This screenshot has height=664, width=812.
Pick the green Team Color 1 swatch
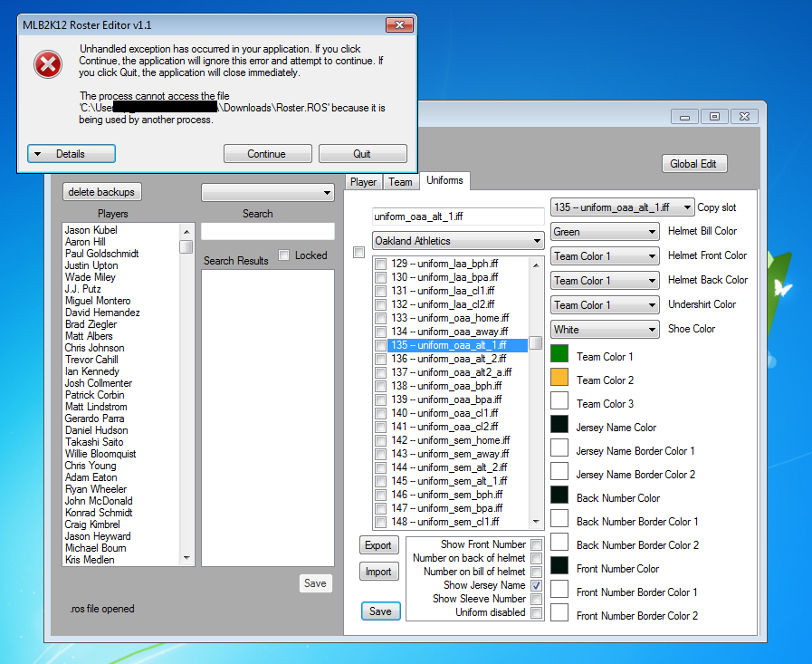pyautogui.click(x=559, y=353)
